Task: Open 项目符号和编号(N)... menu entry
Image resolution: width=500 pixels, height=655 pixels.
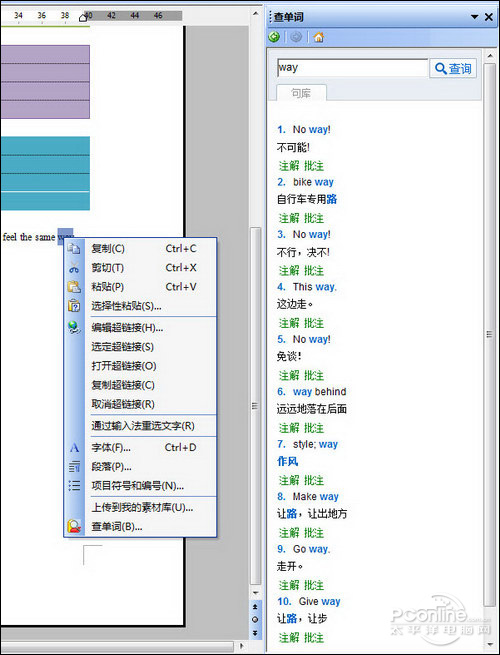Action: point(141,486)
